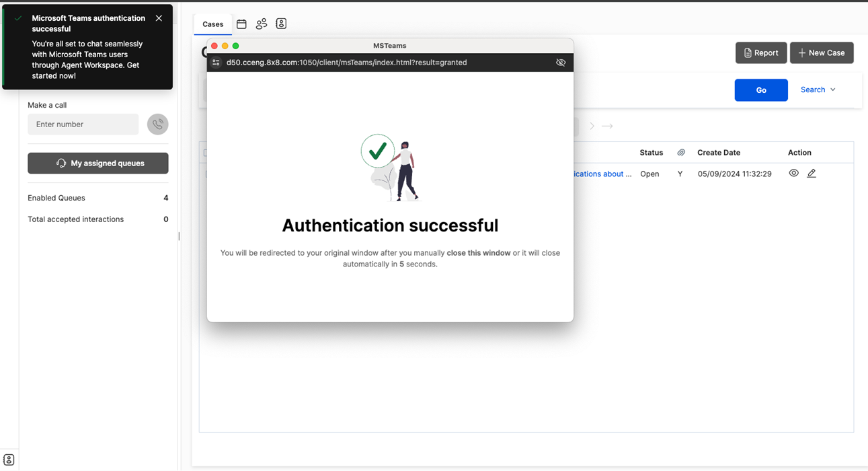
Task: Click the Report button
Action: point(761,52)
